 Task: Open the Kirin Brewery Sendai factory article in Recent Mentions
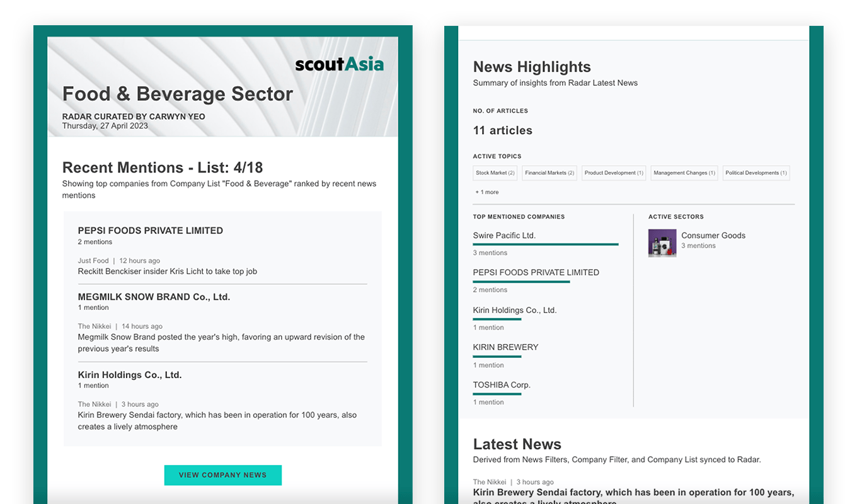217,421
